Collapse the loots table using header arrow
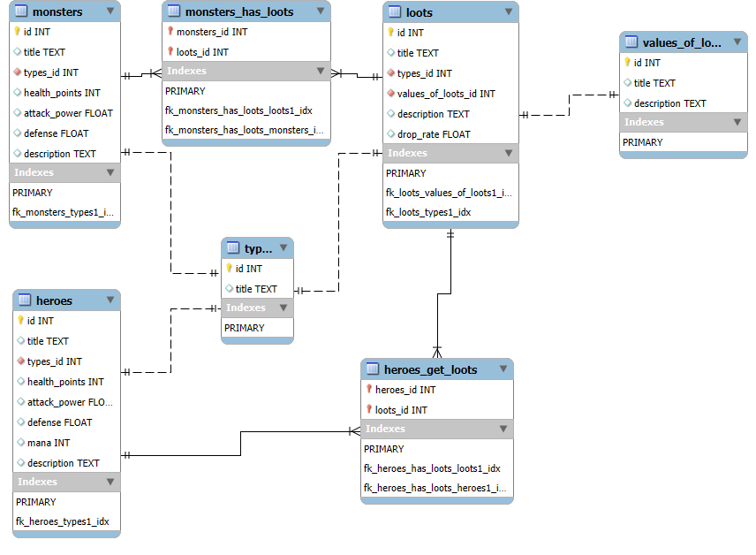 coord(509,12)
